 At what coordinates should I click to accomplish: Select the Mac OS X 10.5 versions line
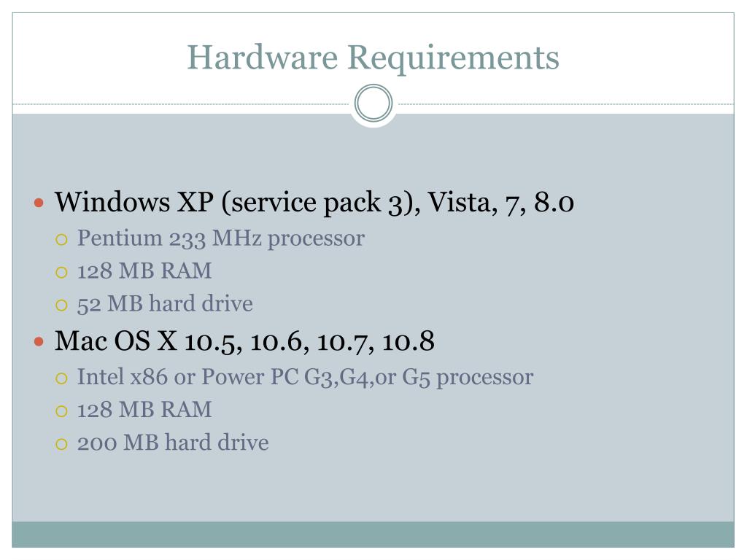pyautogui.click(x=244, y=341)
